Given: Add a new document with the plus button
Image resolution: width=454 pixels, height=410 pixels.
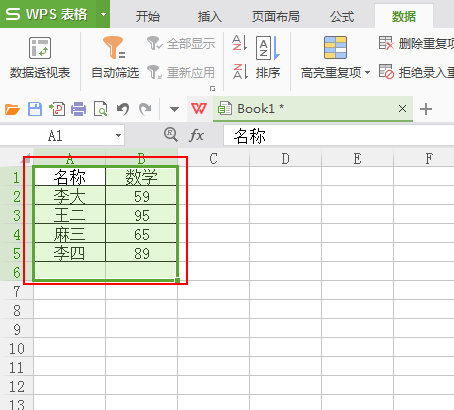Looking at the screenshot, I should pos(426,109).
